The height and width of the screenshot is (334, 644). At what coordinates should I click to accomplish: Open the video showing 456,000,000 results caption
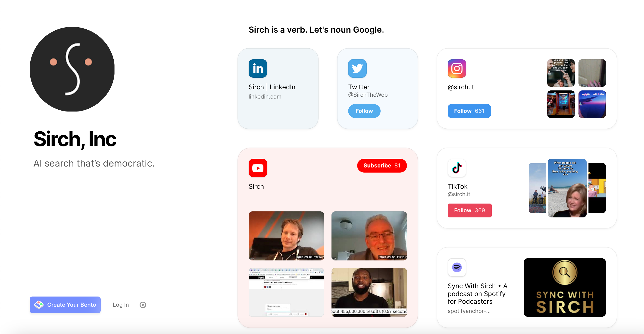coord(369,292)
